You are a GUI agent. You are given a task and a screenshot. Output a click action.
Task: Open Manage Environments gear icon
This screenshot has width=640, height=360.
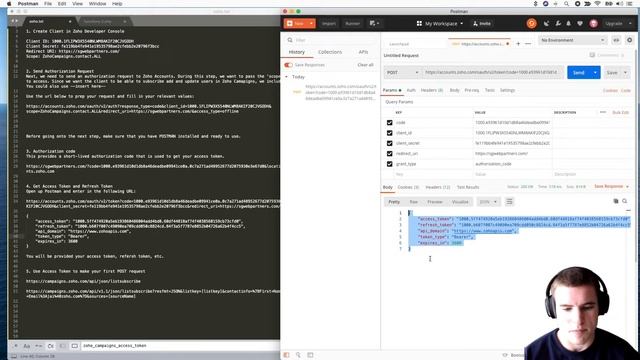point(629,40)
